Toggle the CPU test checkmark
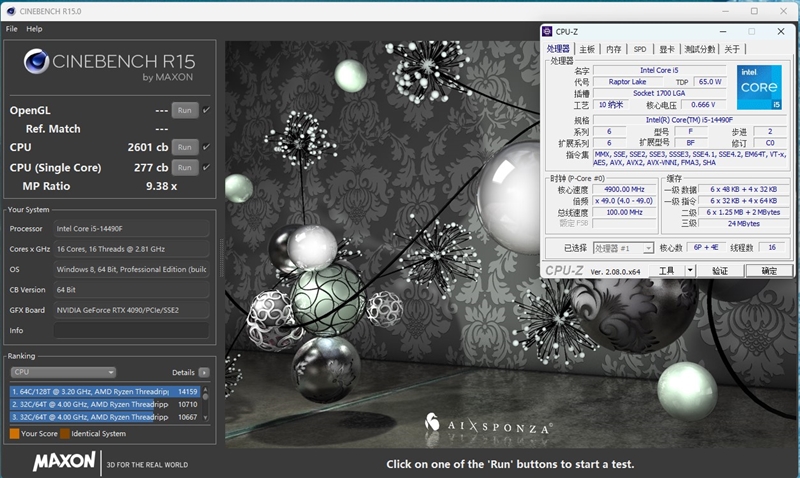This screenshot has height=478, width=800. tap(206, 147)
